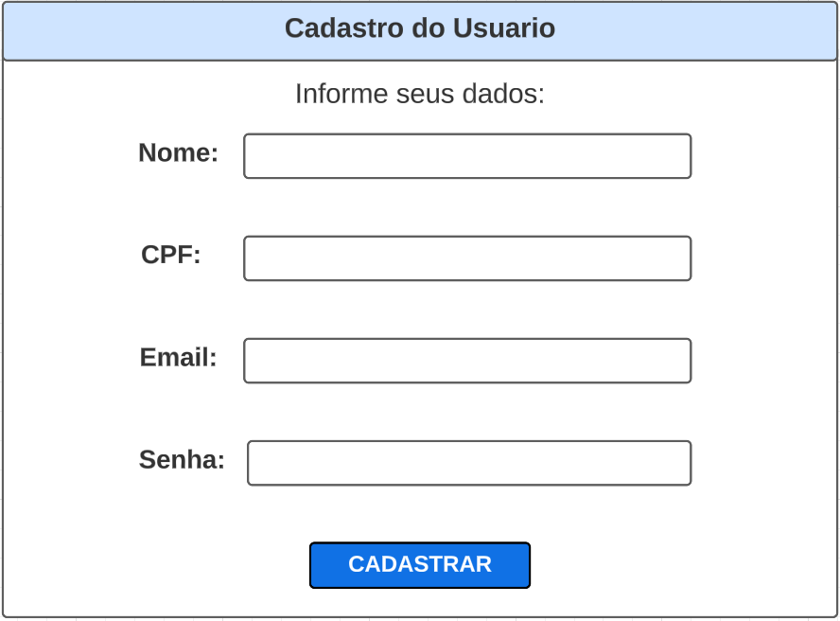Click inside the CPF input field
840x621 pixels.
point(466,257)
